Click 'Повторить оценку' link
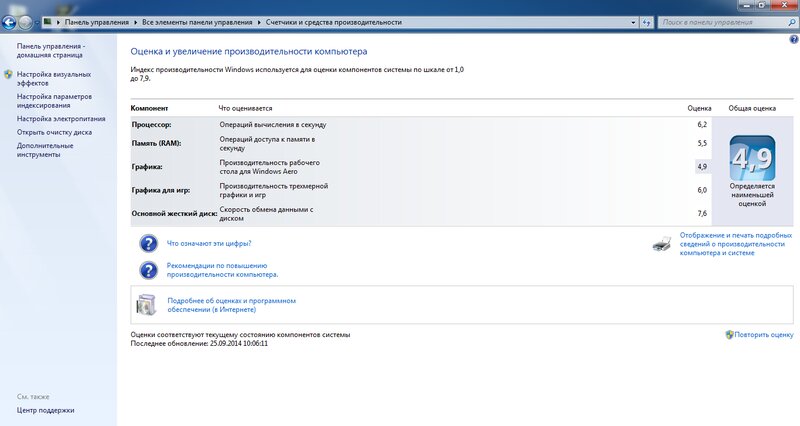The image size is (800, 426). (764, 335)
